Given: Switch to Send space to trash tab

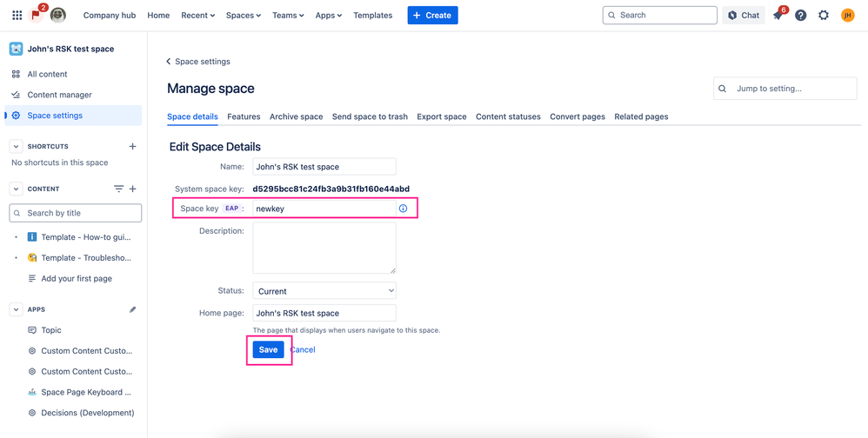Looking at the screenshot, I should pyautogui.click(x=370, y=116).
